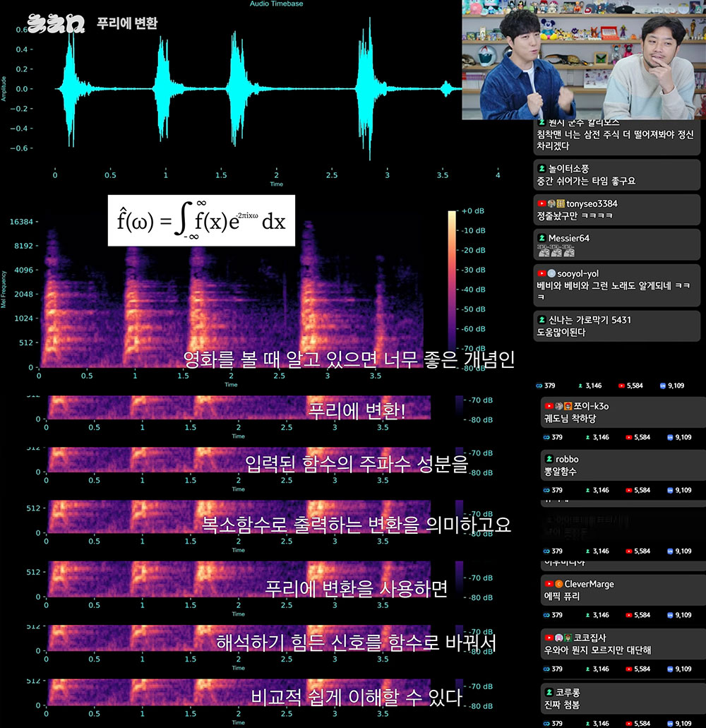Select the green platform badge beside Messier64
Screen dimensions: 706x728
542,238
